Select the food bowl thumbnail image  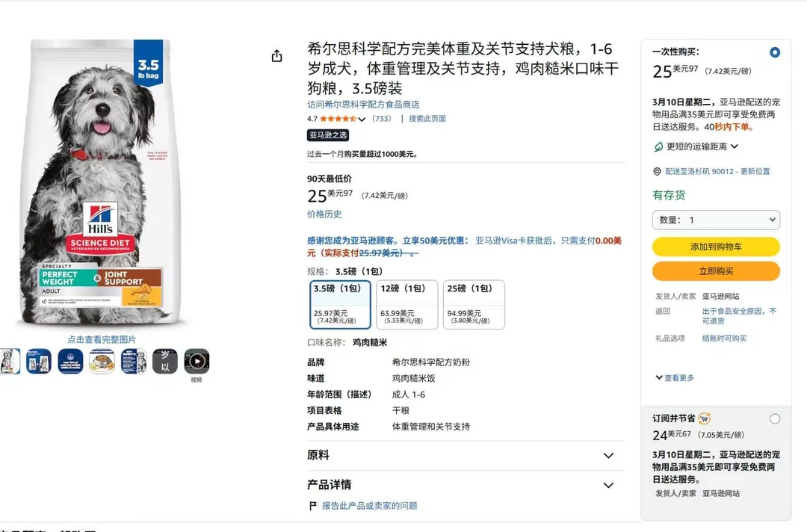click(102, 361)
